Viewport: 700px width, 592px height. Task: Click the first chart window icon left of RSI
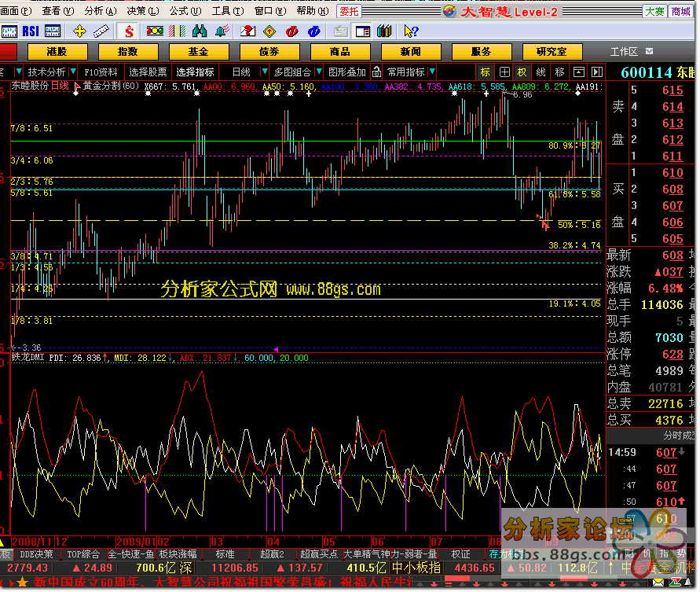pyautogui.click(x=9, y=31)
